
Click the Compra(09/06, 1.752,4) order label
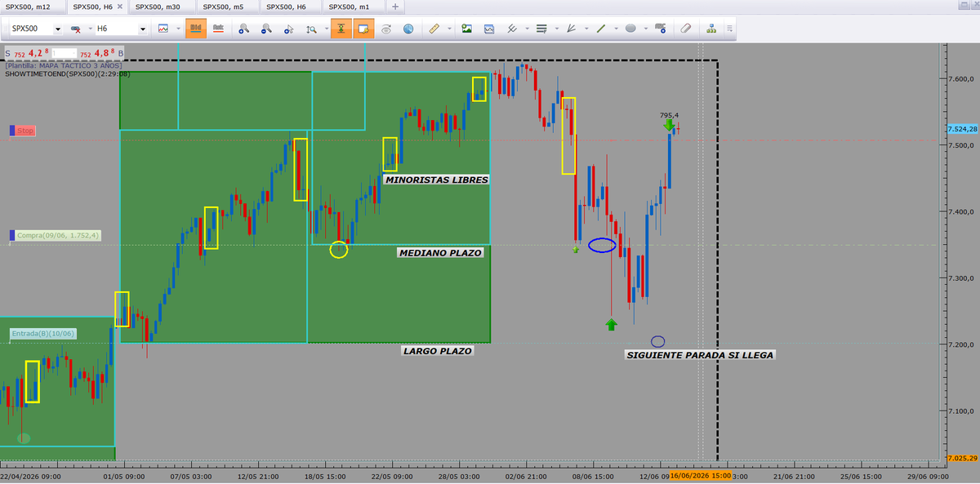coord(55,236)
